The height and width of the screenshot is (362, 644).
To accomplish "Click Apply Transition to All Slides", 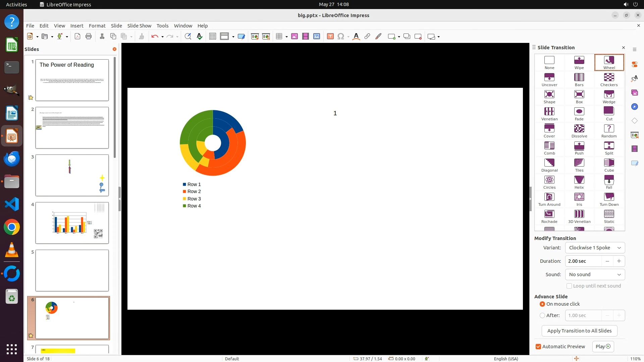I will 579,331.
